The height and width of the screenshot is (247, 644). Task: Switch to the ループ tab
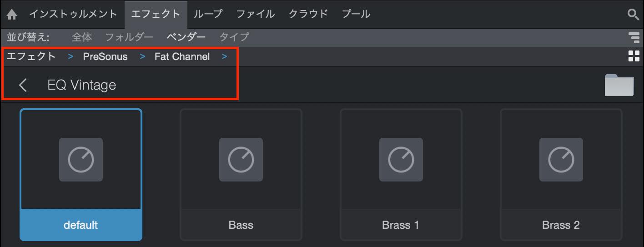tap(208, 14)
